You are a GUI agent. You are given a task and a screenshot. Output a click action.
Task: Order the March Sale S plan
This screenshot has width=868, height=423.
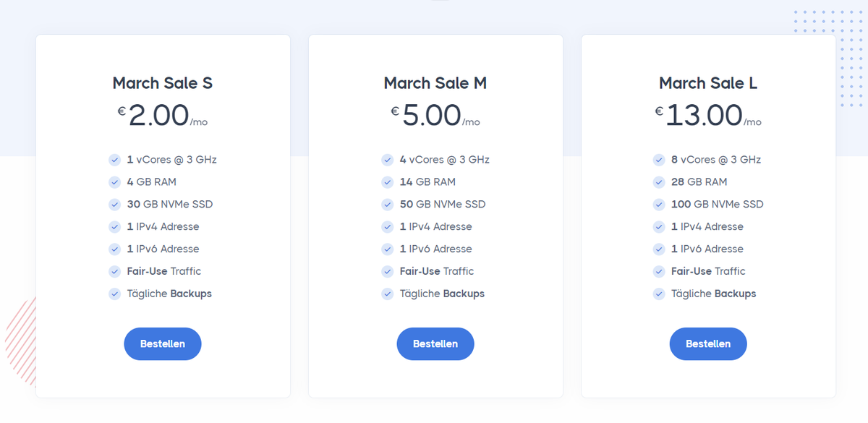(163, 344)
